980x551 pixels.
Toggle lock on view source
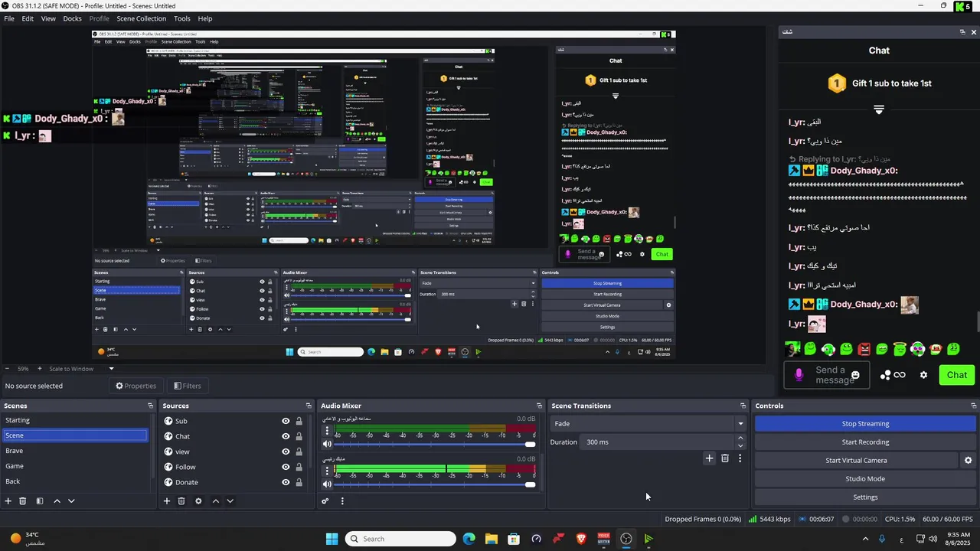point(299,452)
